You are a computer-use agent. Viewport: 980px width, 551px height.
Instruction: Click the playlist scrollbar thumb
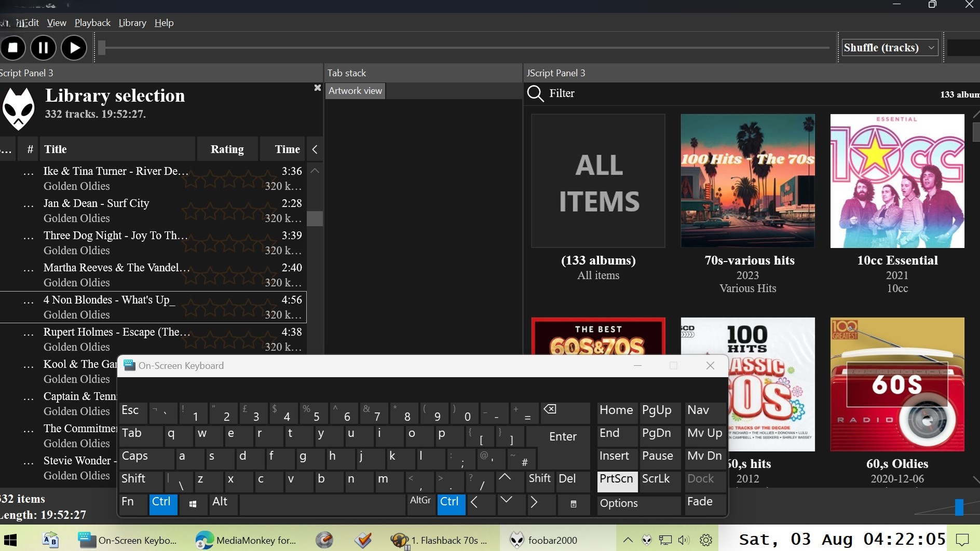point(315,218)
